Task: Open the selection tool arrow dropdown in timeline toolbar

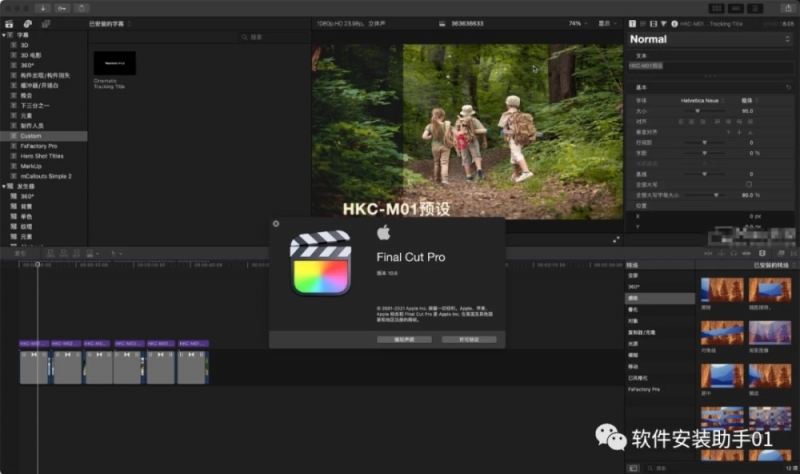Action: (x=115, y=253)
